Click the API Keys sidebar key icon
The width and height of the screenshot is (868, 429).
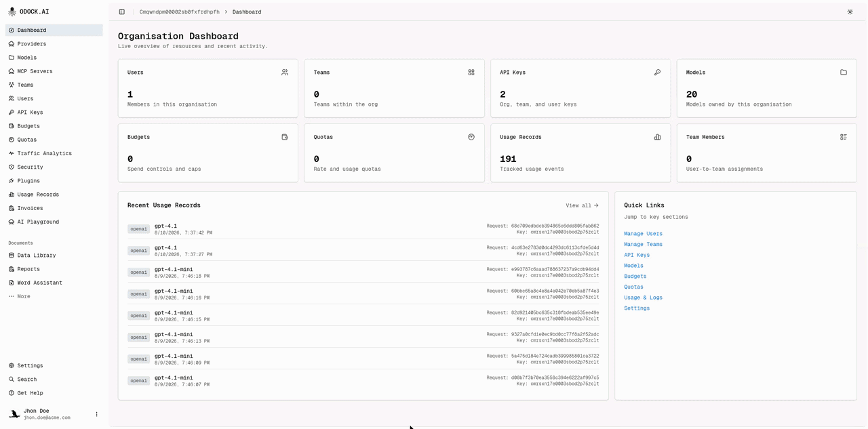(x=12, y=112)
